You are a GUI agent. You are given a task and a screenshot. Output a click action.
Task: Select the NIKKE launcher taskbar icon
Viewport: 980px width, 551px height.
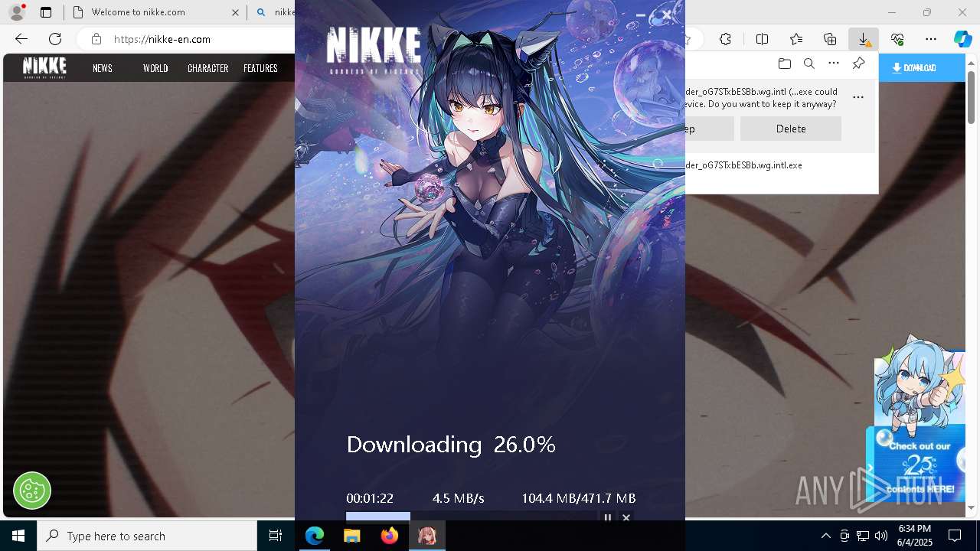pos(427,536)
